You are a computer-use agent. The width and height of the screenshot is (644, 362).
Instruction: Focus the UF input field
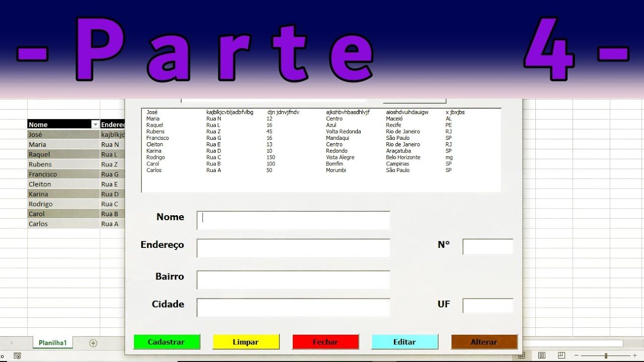coord(488,306)
